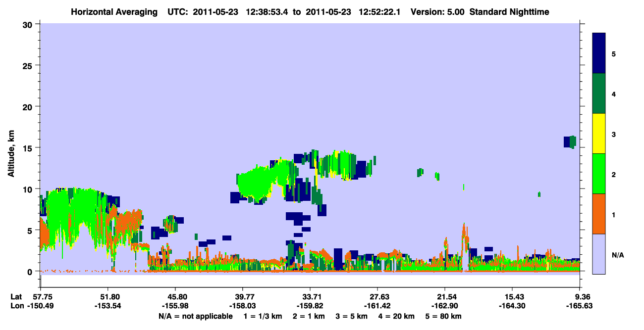This screenshot has width=644, height=330.
Task: Click the 'Lat' row label
Action: 16,297
